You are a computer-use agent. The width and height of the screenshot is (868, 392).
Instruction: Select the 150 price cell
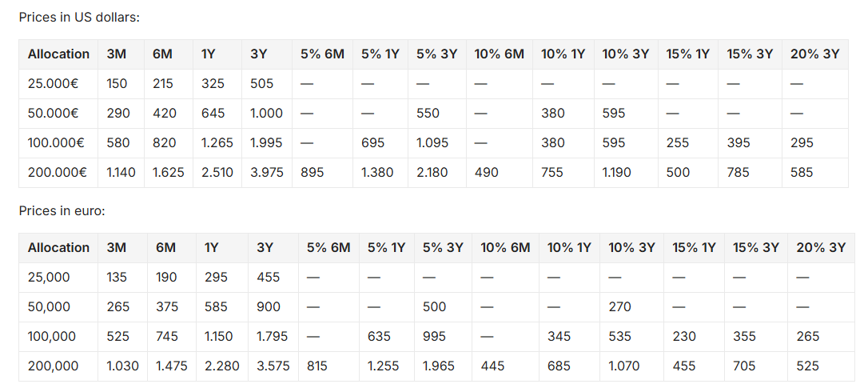[117, 83]
